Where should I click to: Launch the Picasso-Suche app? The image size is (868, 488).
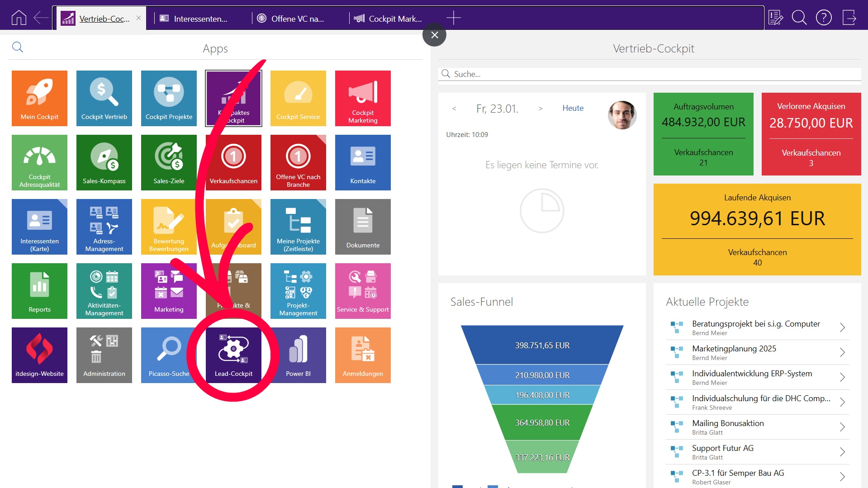[169, 355]
